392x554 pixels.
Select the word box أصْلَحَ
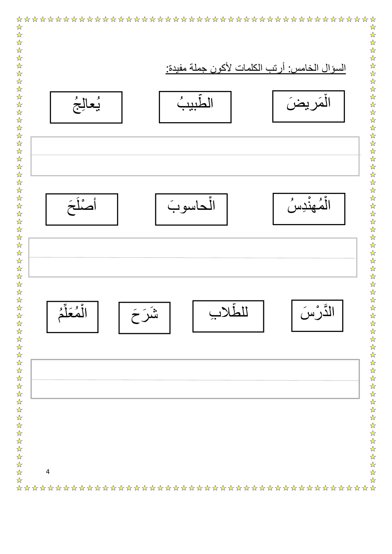(82, 209)
